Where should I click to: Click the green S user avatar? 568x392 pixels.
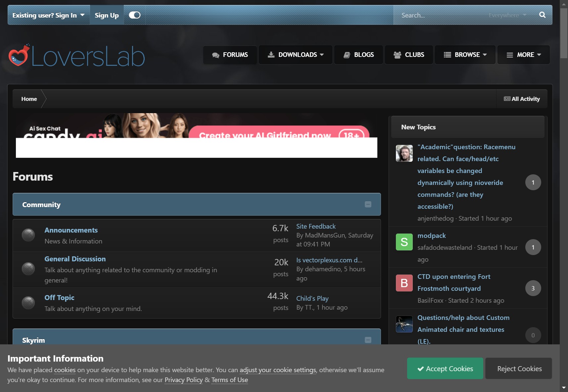click(x=404, y=242)
